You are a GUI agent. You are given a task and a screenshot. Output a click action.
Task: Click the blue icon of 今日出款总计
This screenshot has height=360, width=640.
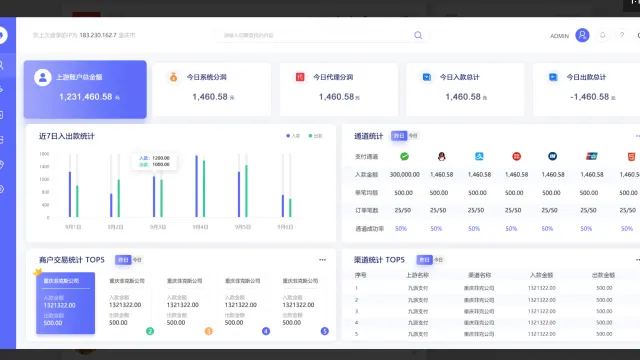(553, 77)
